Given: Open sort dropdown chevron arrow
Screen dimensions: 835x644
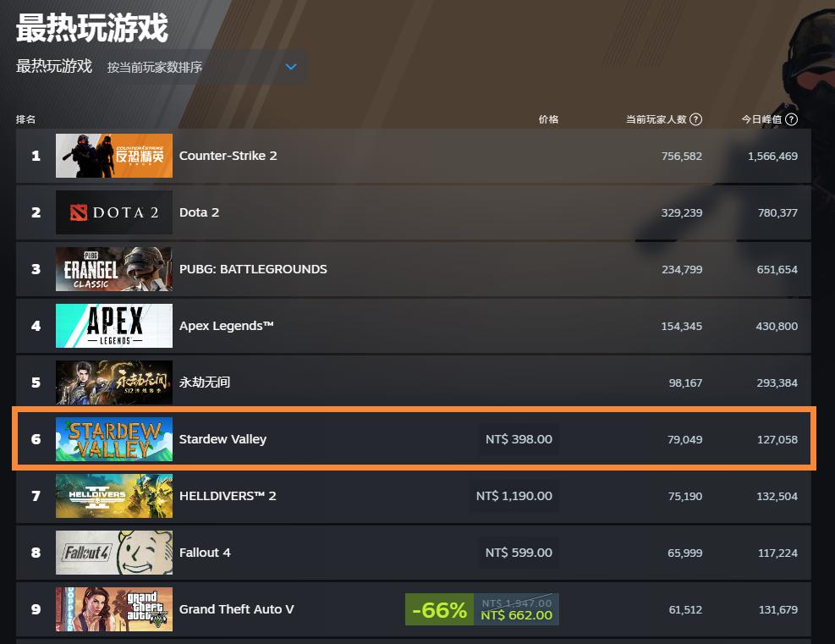Looking at the screenshot, I should (291, 67).
